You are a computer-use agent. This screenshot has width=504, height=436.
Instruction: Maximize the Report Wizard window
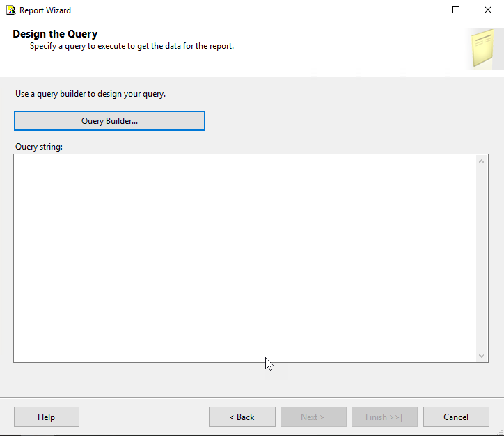[x=456, y=10]
